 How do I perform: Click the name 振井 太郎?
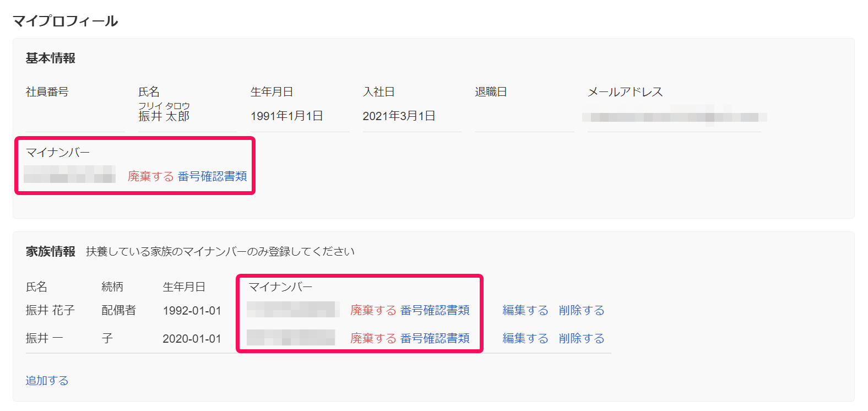tap(164, 116)
